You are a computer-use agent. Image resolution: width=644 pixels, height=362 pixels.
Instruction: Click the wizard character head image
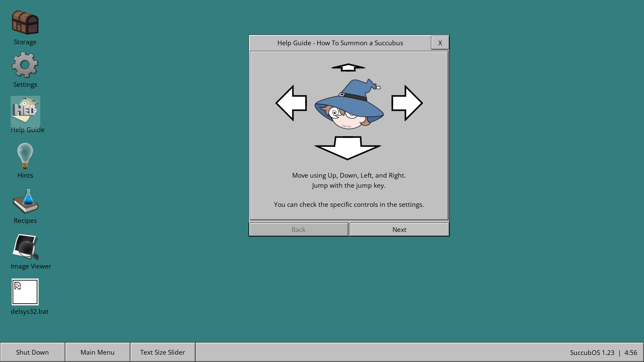pyautogui.click(x=349, y=105)
